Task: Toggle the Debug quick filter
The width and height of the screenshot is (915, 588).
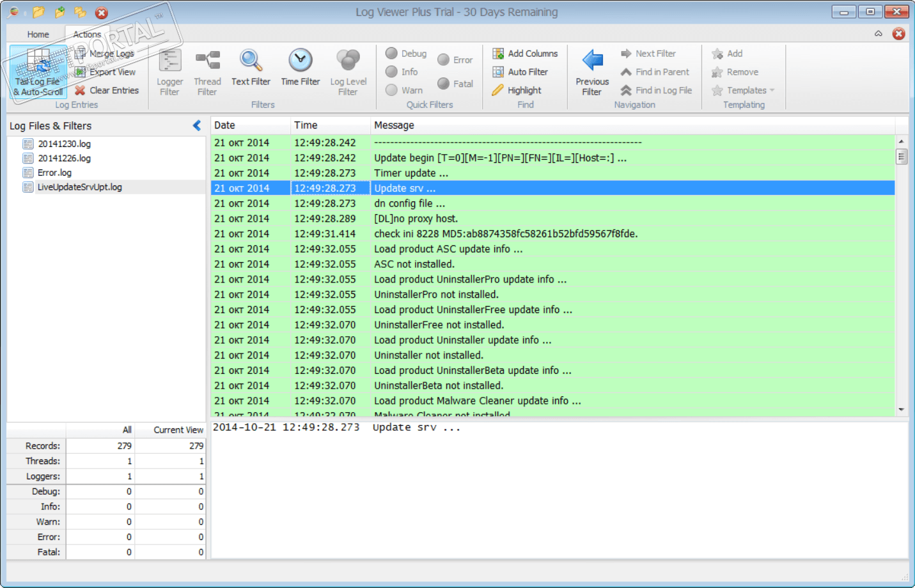Action: pyautogui.click(x=406, y=54)
